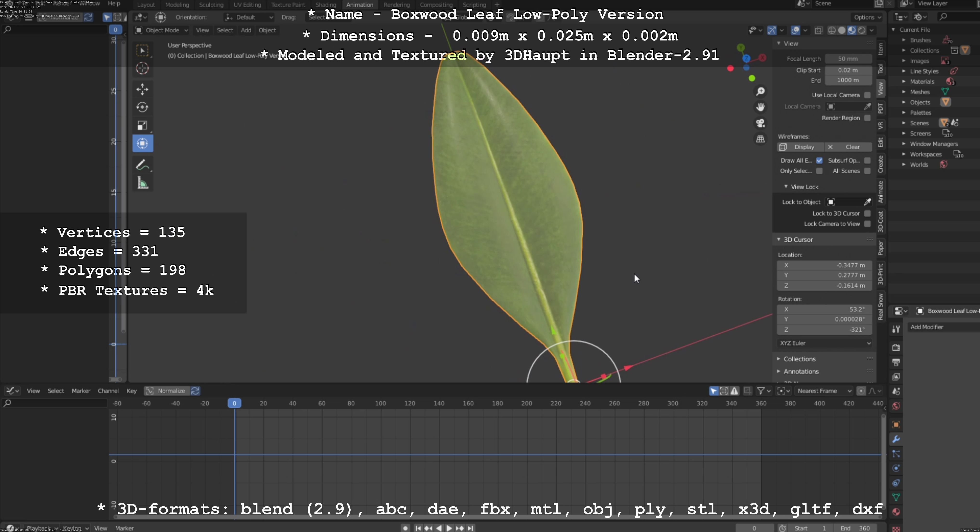The height and width of the screenshot is (532, 980).
Task: Switch to Texture Paint workspace tab
Action: pyautogui.click(x=288, y=5)
